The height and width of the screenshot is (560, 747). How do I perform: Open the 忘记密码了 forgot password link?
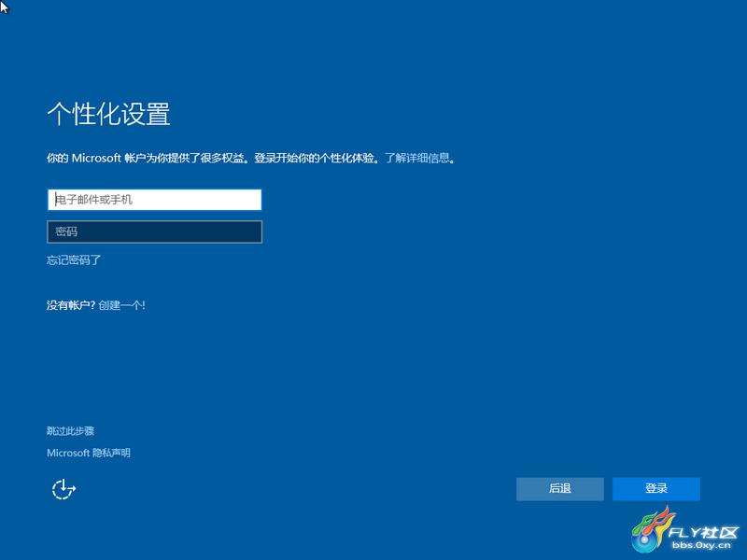click(x=74, y=260)
